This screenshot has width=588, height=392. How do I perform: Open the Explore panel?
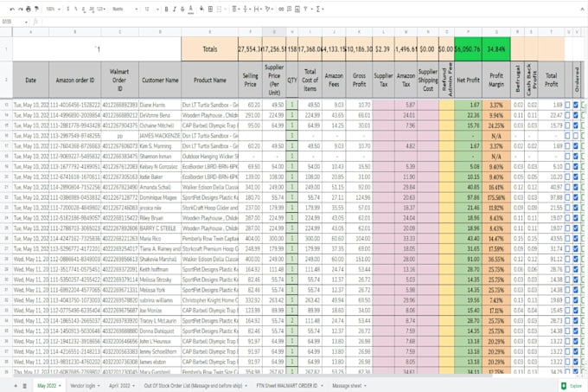click(572, 386)
